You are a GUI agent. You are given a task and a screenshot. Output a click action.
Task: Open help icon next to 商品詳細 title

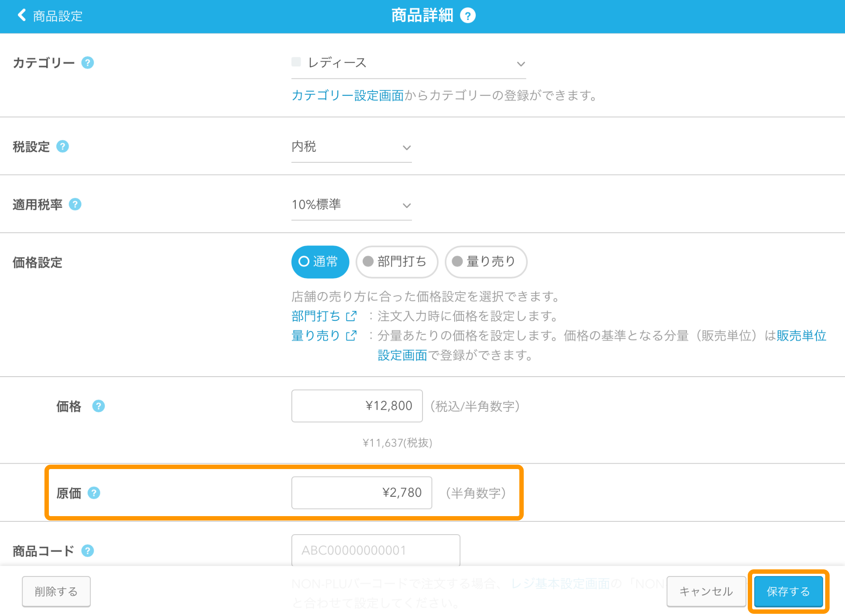coord(467,16)
